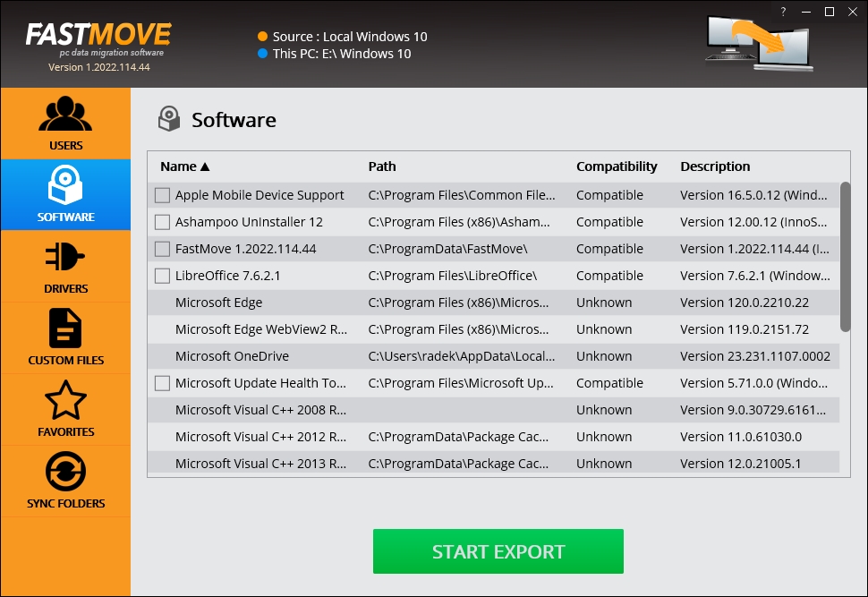Open the Sync Folders icon

(x=65, y=472)
